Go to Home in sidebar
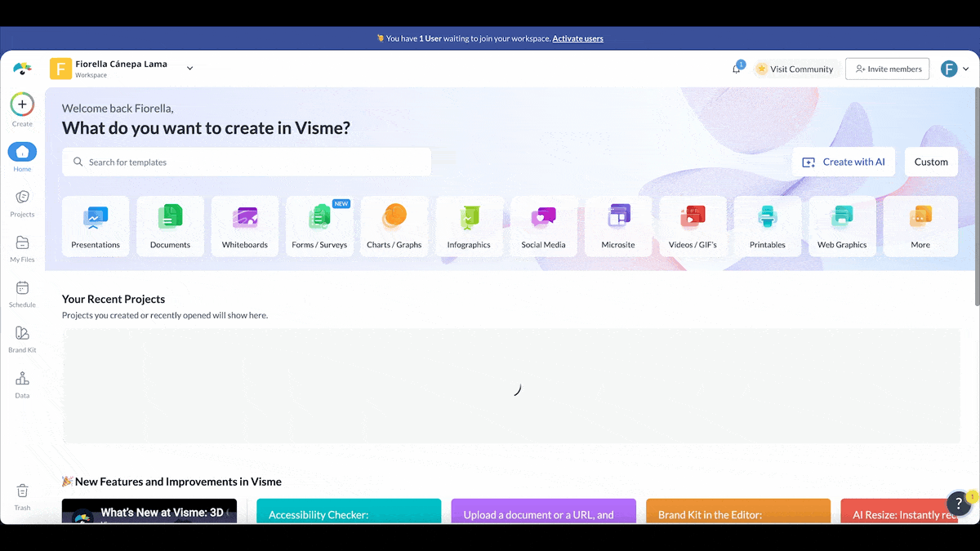 (22, 157)
